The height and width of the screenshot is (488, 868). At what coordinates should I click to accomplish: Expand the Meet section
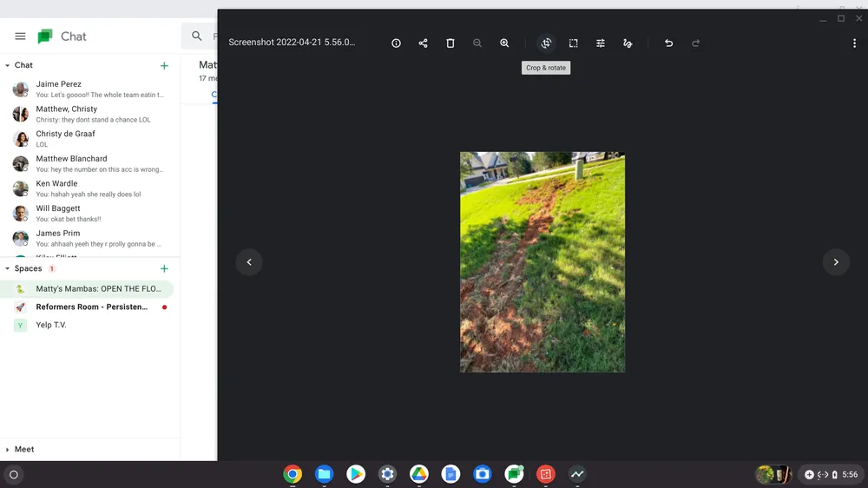click(x=8, y=449)
